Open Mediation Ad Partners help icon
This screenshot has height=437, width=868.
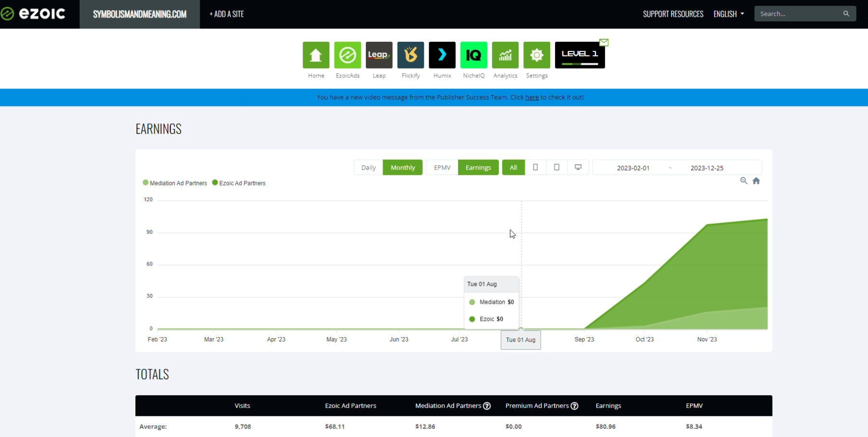487,406
